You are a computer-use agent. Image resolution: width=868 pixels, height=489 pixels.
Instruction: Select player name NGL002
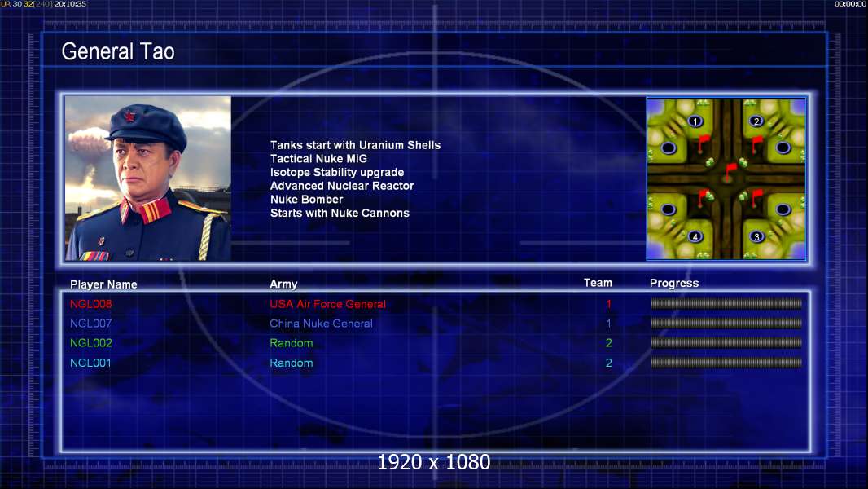pos(90,343)
